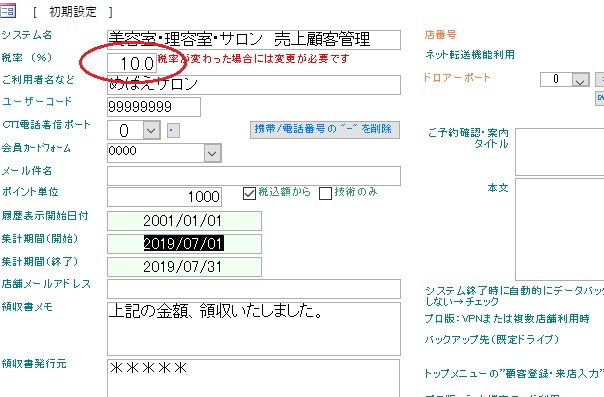Screen dimensions: 604x397
Task: Click the ドロアーポート label
Action: [x=457, y=77]
